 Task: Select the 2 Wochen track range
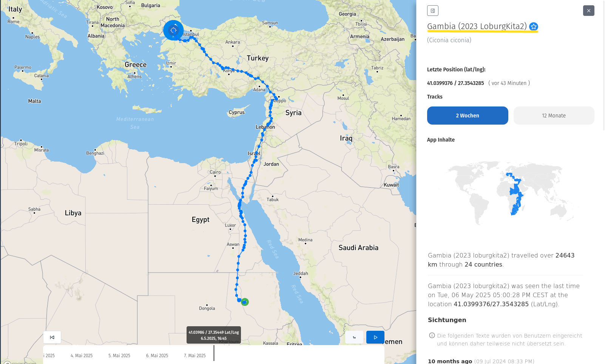click(x=468, y=116)
